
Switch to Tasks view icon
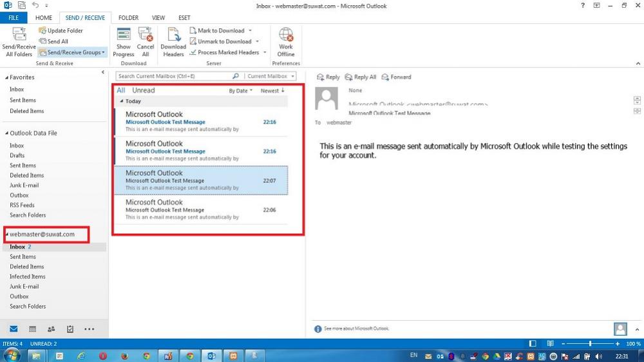[x=70, y=329]
